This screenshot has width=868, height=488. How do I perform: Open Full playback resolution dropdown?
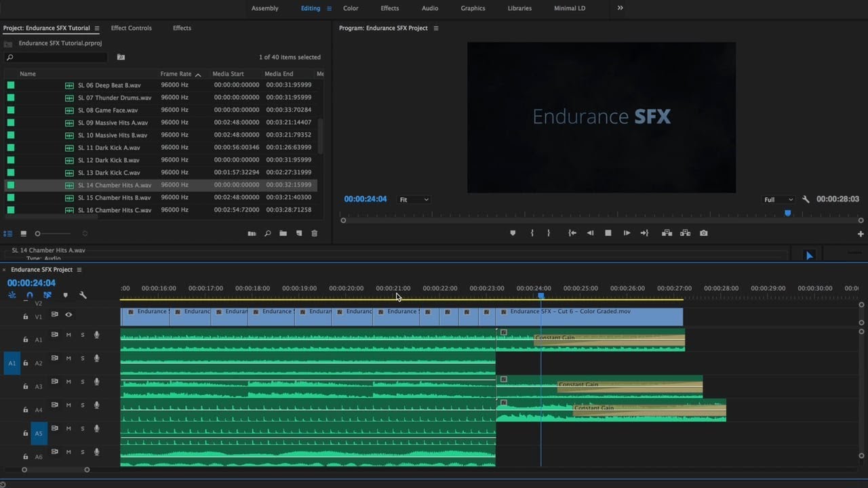click(778, 200)
